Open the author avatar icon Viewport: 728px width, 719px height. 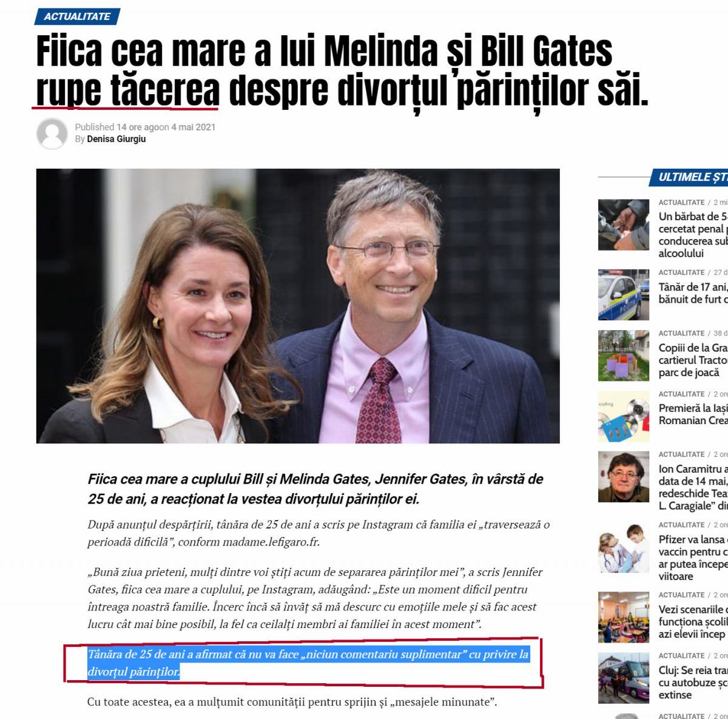tap(52, 133)
